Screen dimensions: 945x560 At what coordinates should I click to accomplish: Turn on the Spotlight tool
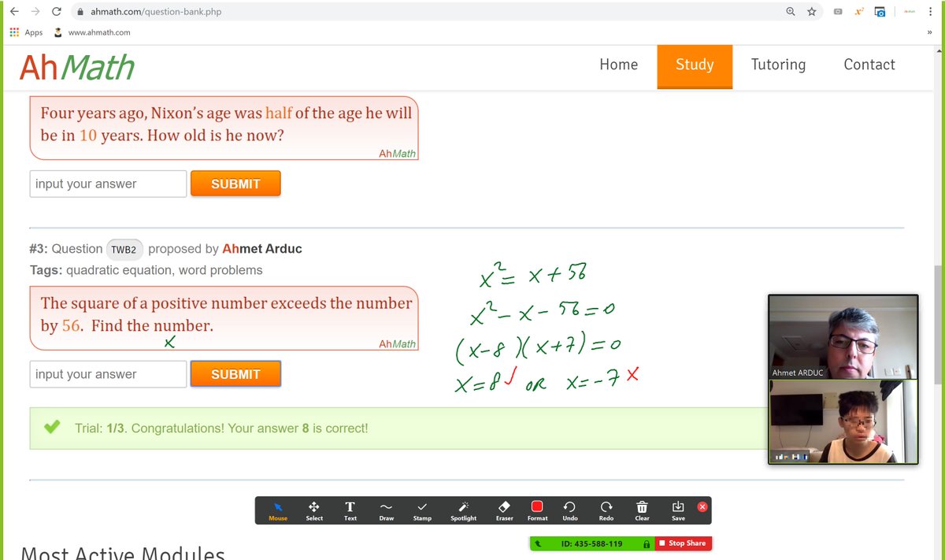pos(464,510)
